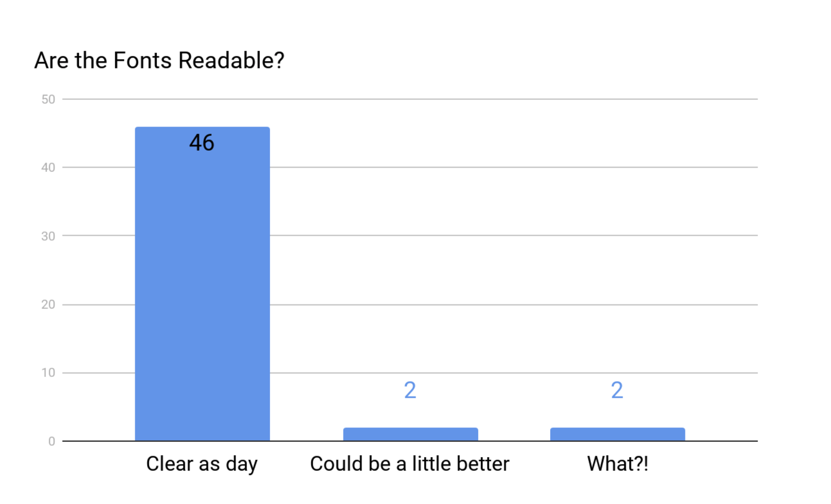Click the word 'Fonts' in the title
The image size is (831, 504).
[142, 61]
